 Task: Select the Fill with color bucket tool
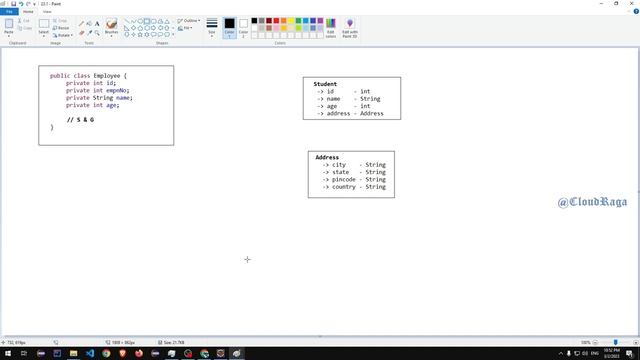click(89, 24)
